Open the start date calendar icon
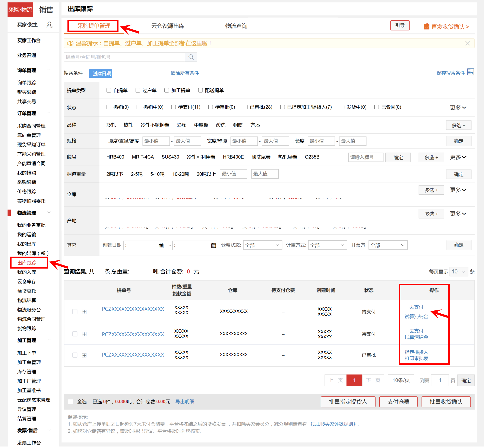The image size is (484, 448). [x=161, y=245]
